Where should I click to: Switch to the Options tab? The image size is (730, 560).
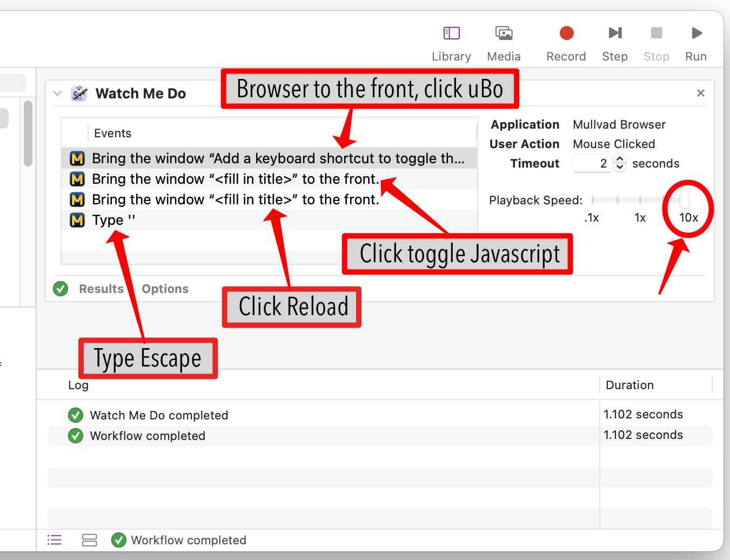pyautogui.click(x=165, y=289)
